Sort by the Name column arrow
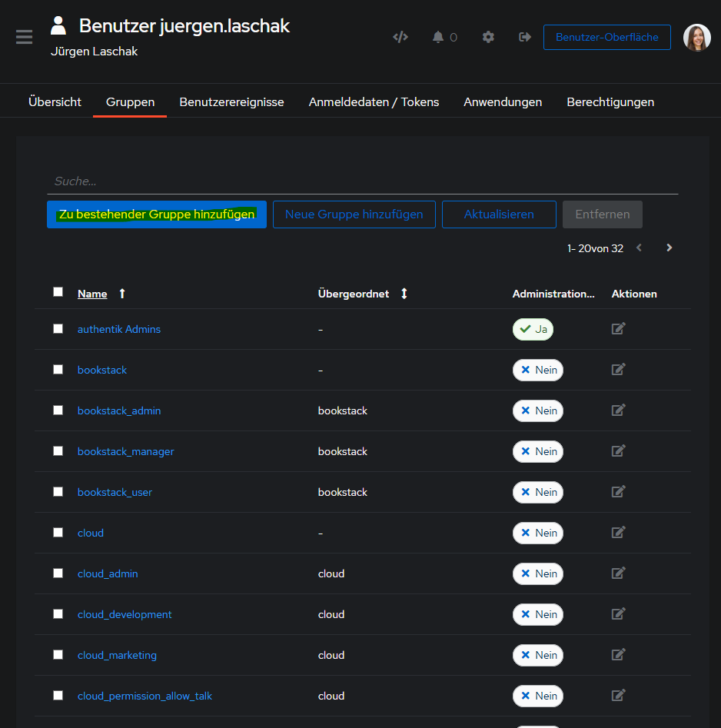This screenshot has width=721, height=728. 121,294
